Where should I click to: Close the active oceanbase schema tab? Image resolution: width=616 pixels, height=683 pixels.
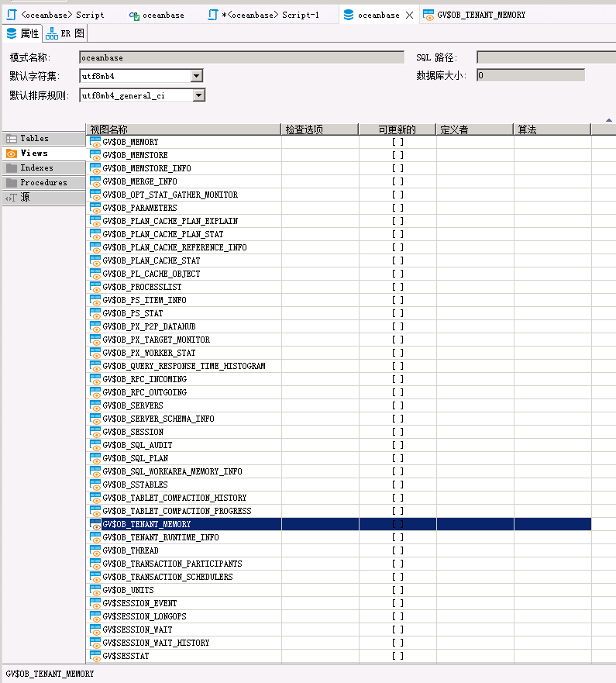(x=409, y=16)
